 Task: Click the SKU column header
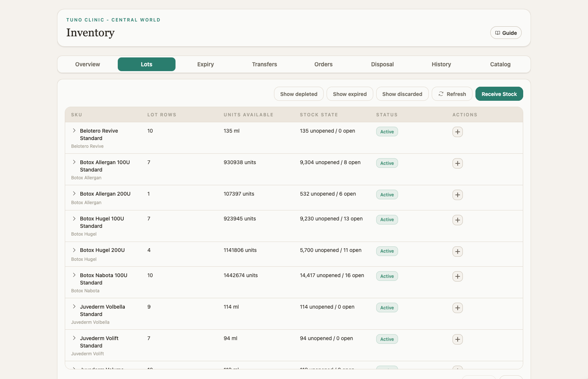click(x=77, y=115)
